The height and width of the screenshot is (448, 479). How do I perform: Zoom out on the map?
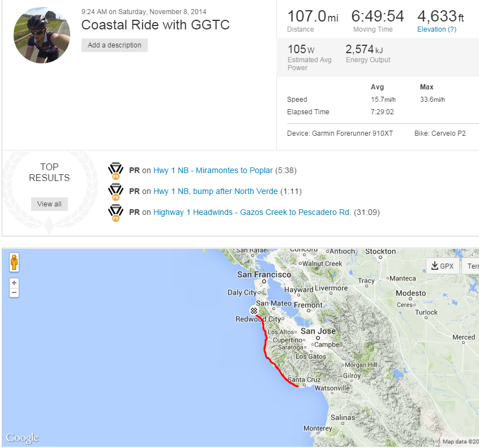point(14,292)
